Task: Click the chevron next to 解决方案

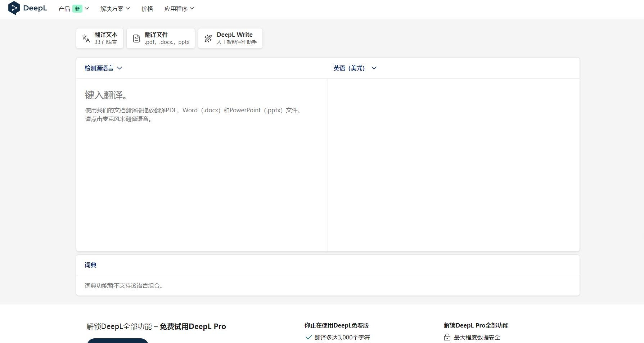Action: 128,9
